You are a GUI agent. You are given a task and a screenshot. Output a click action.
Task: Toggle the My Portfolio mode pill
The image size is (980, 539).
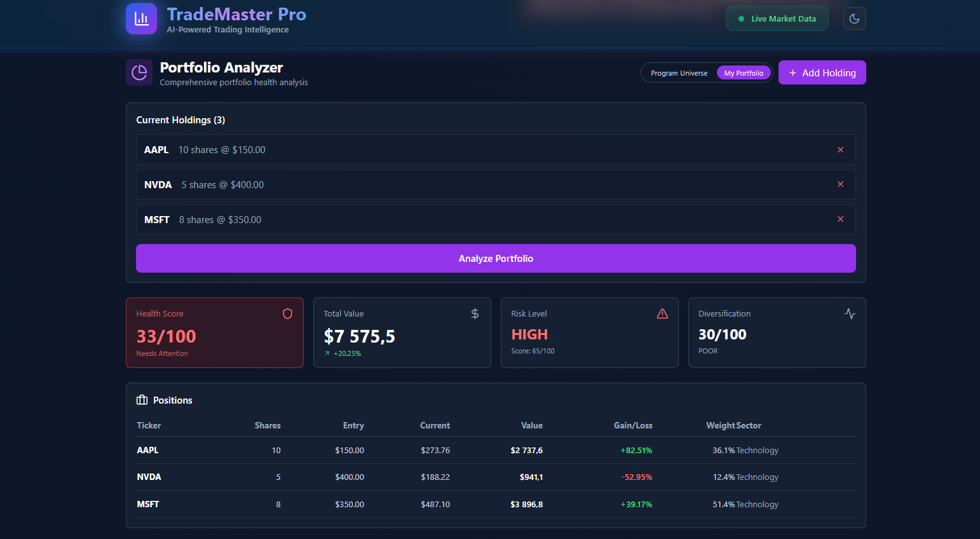pyautogui.click(x=744, y=72)
